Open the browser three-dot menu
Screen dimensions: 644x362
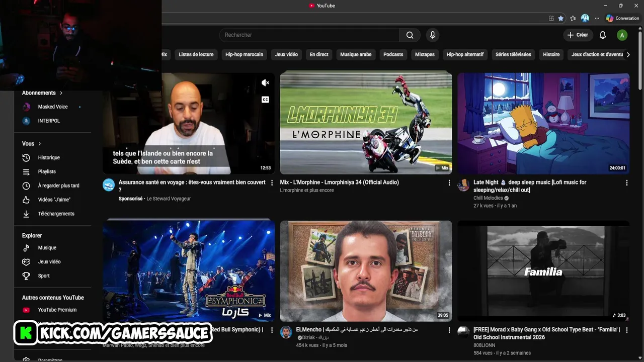click(x=597, y=18)
